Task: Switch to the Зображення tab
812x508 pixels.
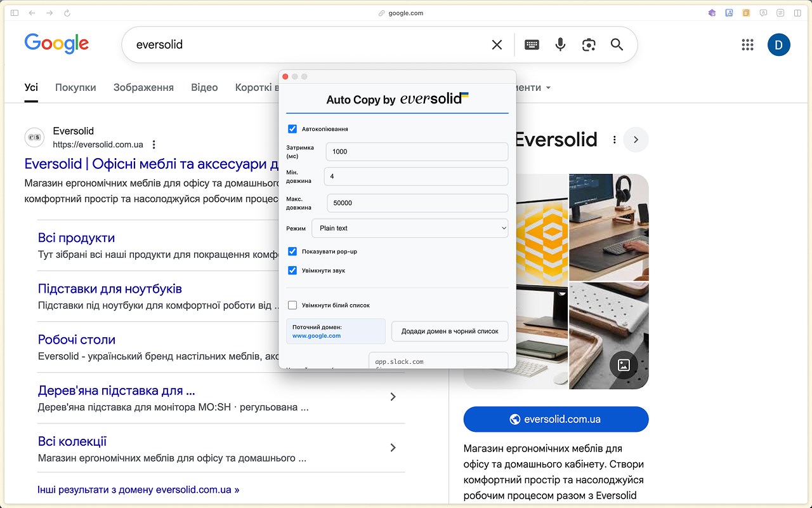Action: click(143, 88)
